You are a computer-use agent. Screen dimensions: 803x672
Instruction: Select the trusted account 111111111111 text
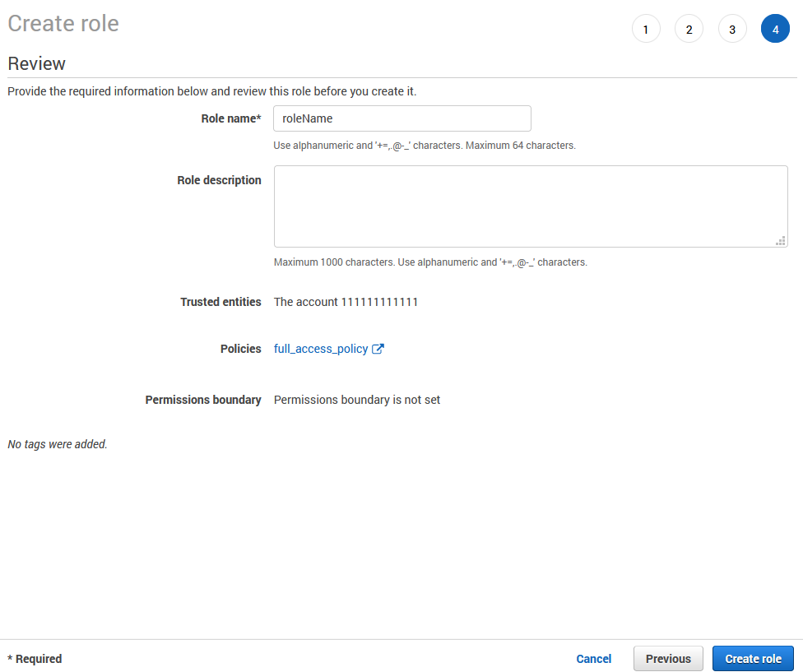(x=346, y=302)
